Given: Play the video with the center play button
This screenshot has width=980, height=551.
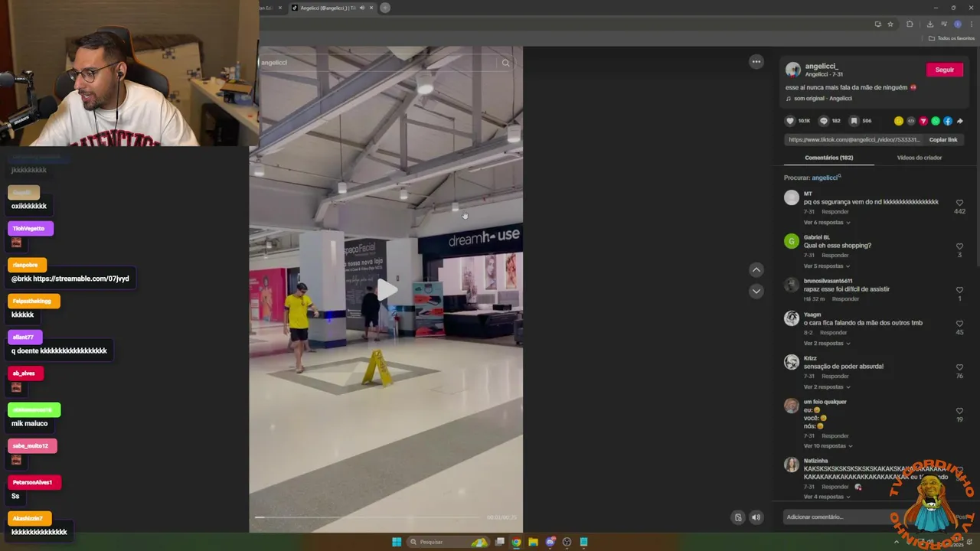Looking at the screenshot, I should click(x=387, y=290).
